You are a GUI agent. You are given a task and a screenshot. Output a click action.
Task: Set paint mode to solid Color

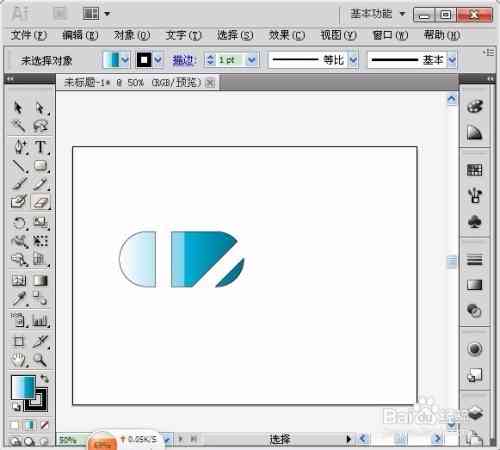tap(14, 425)
